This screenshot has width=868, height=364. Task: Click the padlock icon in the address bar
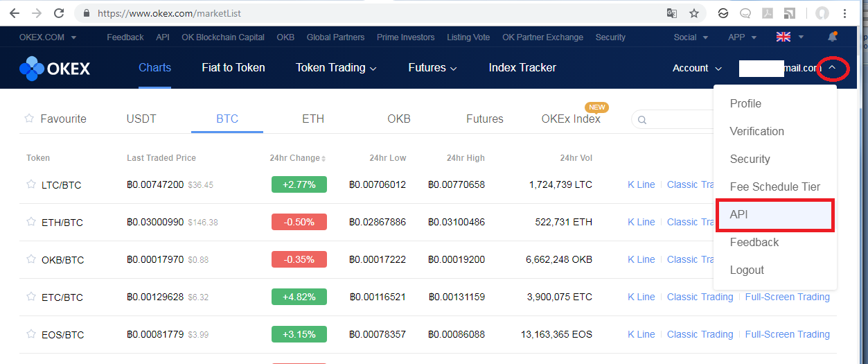click(87, 13)
